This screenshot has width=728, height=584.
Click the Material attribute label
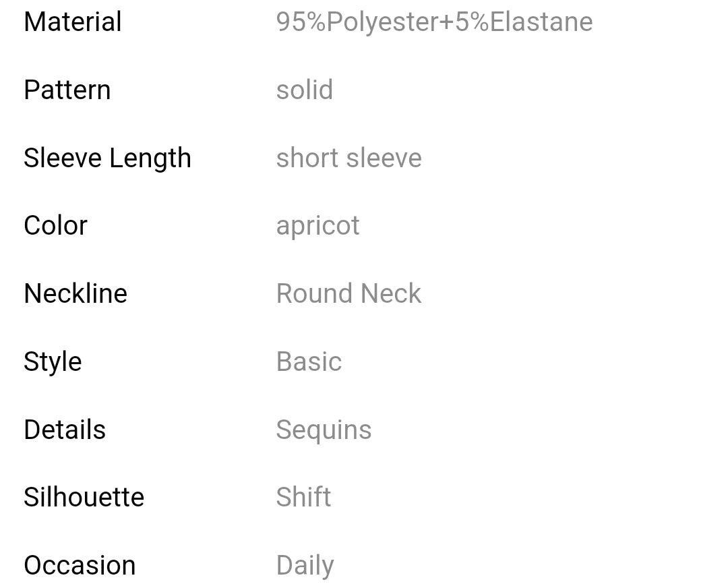(x=73, y=22)
